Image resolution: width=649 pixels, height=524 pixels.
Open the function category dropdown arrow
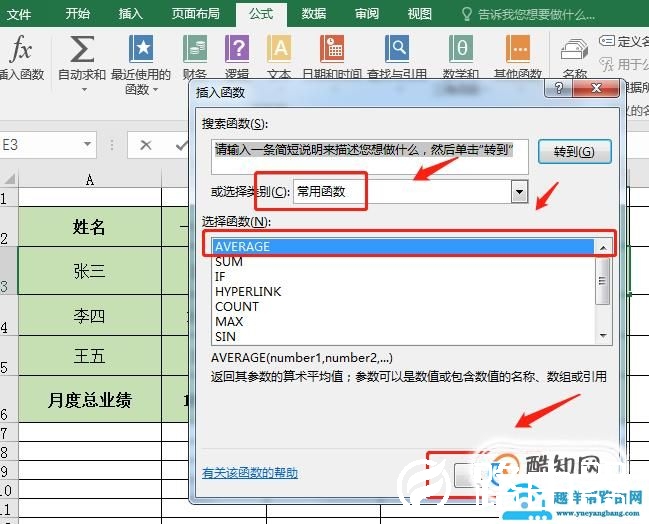[x=519, y=191]
